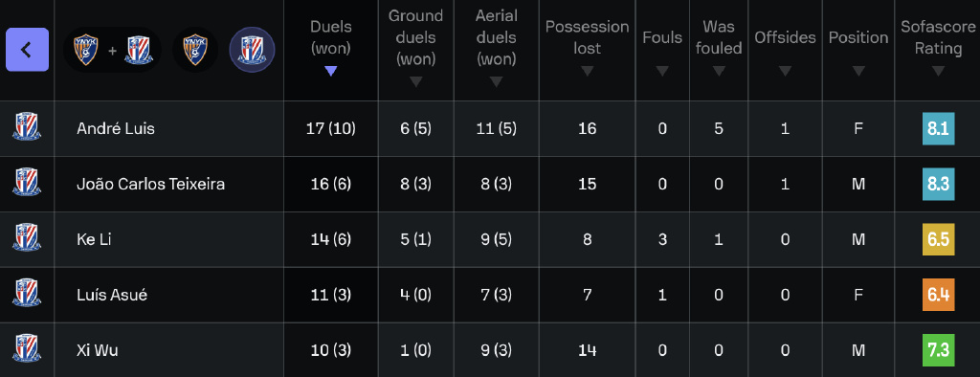Open the team crest beside Ke Li

coord(27,239)
